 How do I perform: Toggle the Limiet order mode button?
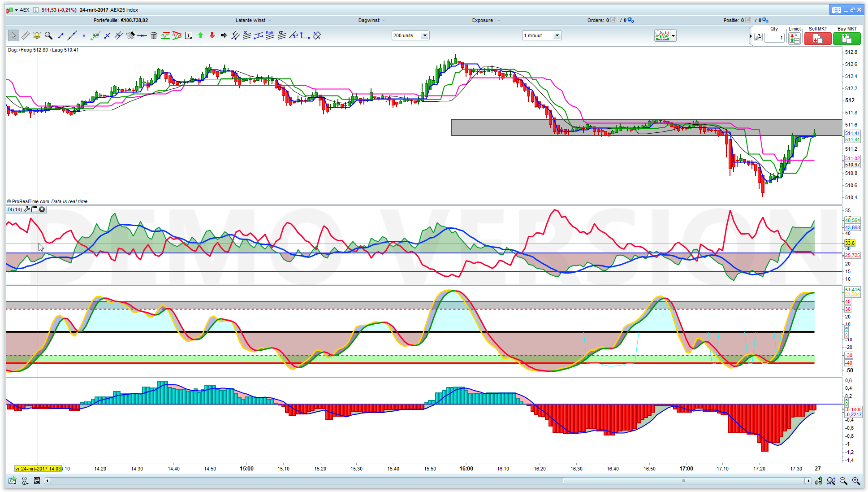coord(794,39)
